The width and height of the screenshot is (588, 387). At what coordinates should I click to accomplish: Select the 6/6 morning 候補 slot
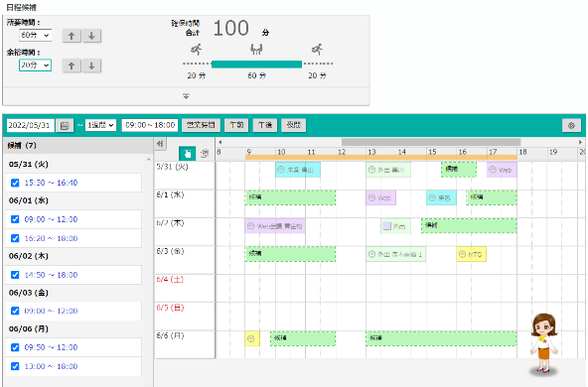(303, 338)
